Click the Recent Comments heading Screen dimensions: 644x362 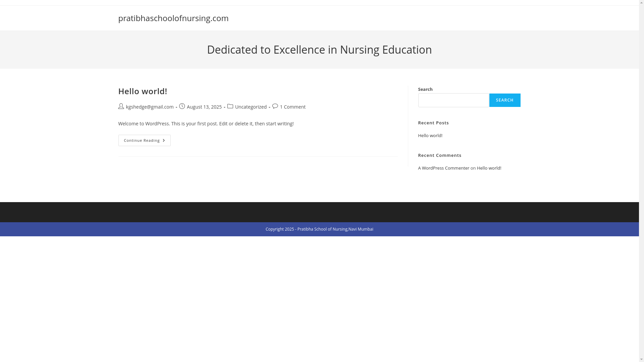[440, 156]
